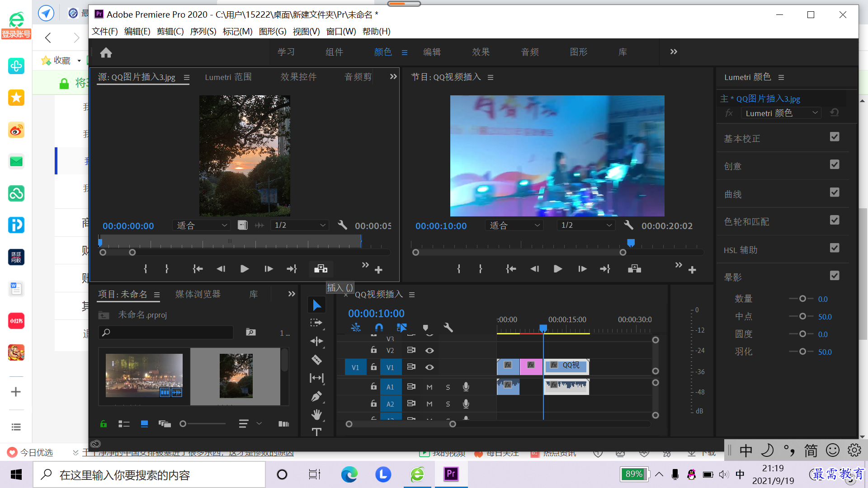Open timeline display settings wrench
868x488 pixels.
448,328
